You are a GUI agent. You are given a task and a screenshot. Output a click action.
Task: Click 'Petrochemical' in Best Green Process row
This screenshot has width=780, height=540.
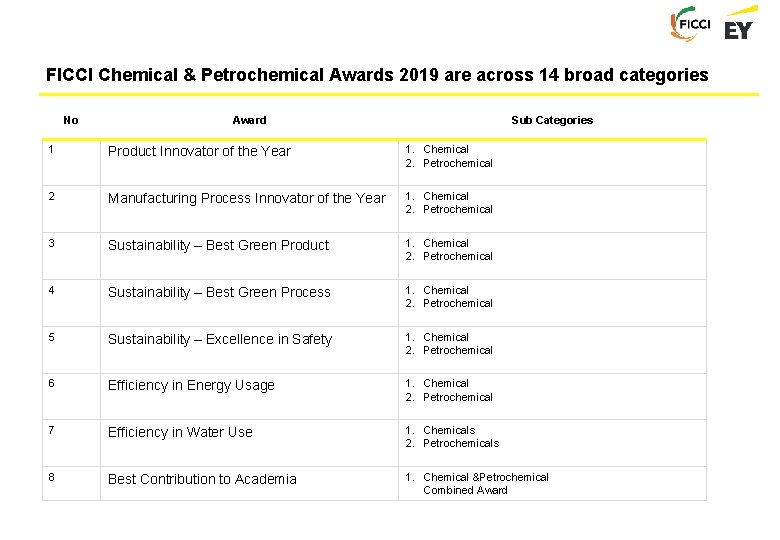[458, 303]
